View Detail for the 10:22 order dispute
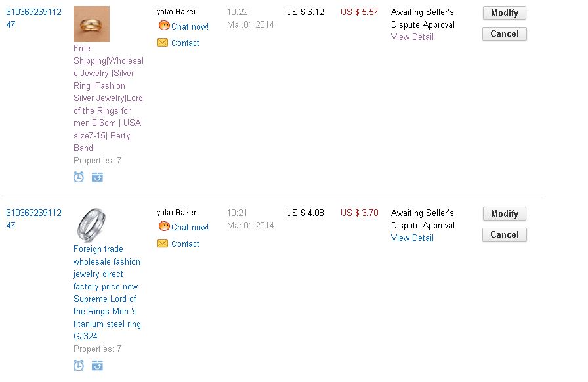The image size is (588, 382). point(412,37)
